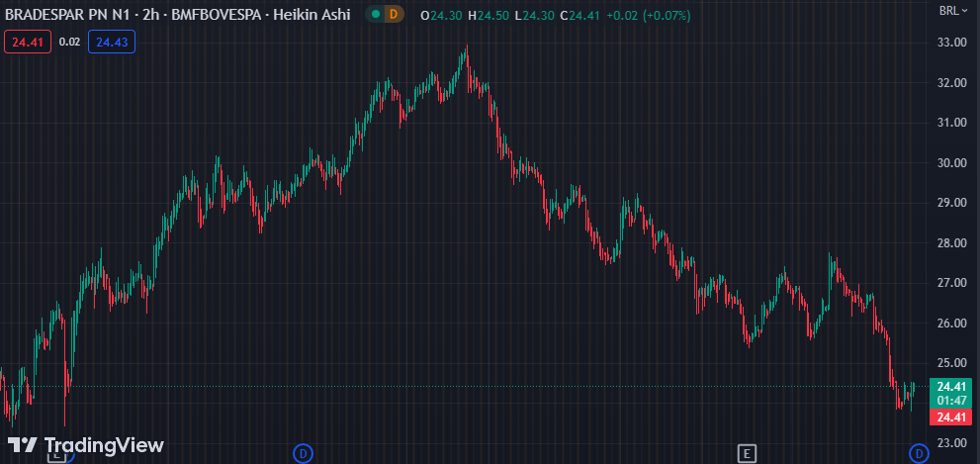The height and width of the screenshot is (464, 980).
Task: Click the 28.00 price scale label
Action: 952,242
